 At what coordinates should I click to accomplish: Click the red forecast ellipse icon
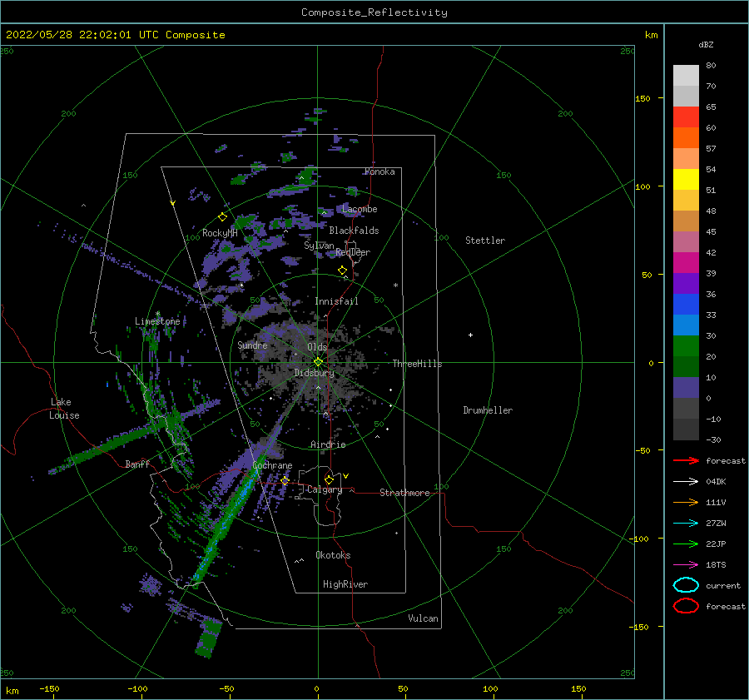[686, 606]
